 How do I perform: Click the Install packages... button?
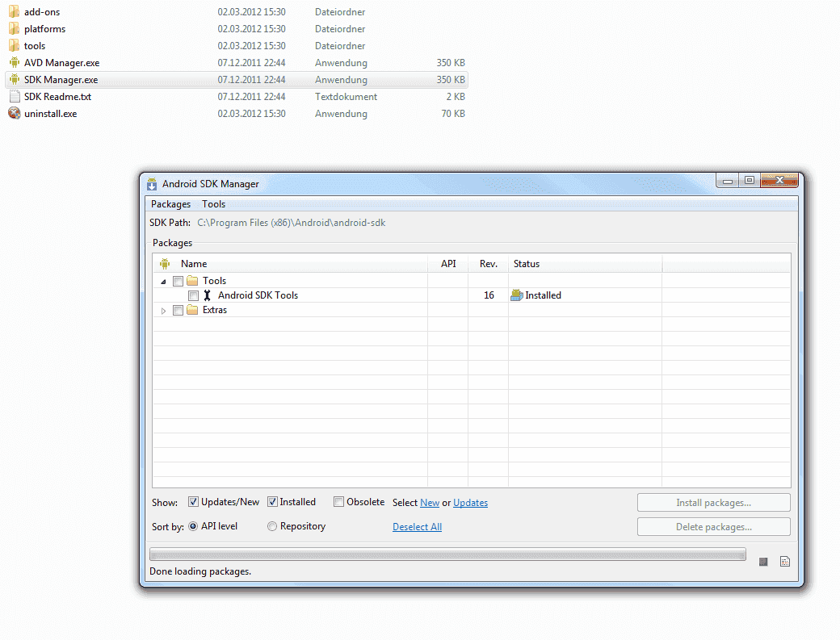tap(713, 503)
